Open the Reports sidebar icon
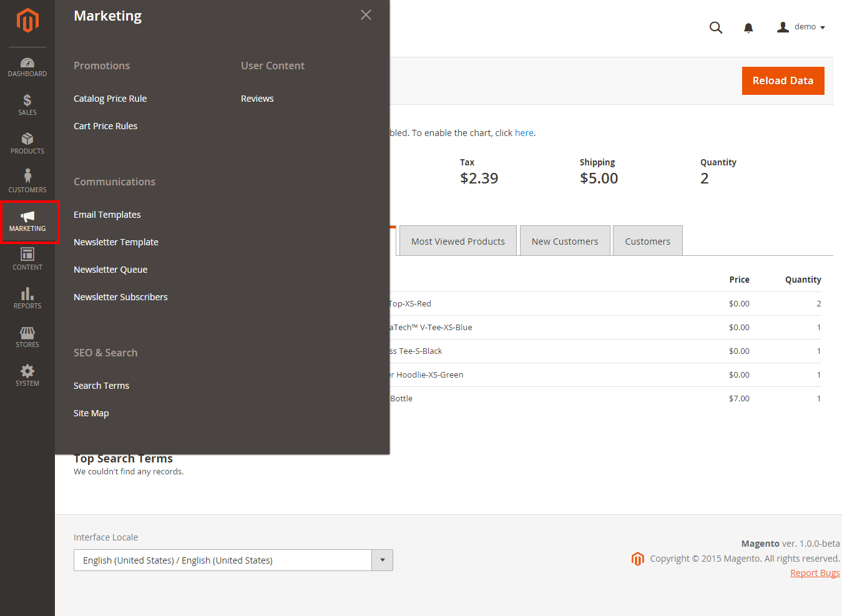The height and width of the screenshot is (616, 842). (x=27, y=298)
